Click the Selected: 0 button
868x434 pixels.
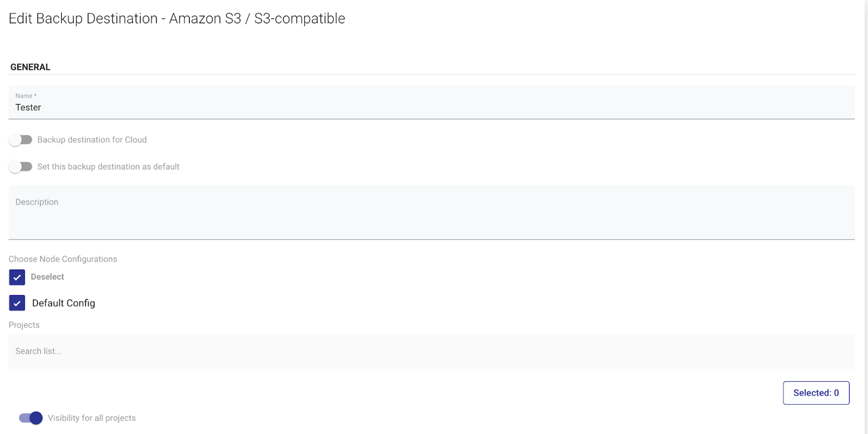816,393
